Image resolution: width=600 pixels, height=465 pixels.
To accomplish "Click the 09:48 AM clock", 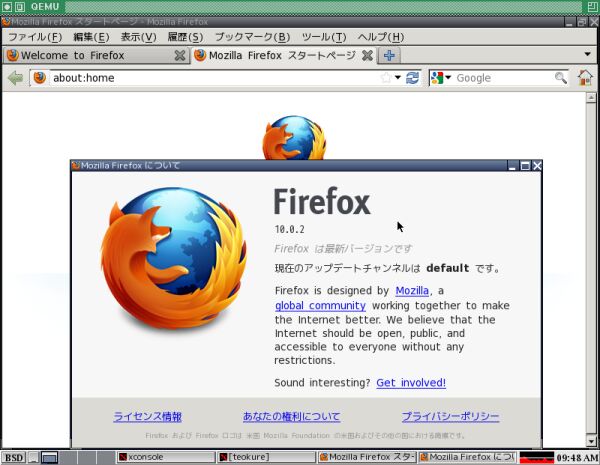I will click(578, 458).
